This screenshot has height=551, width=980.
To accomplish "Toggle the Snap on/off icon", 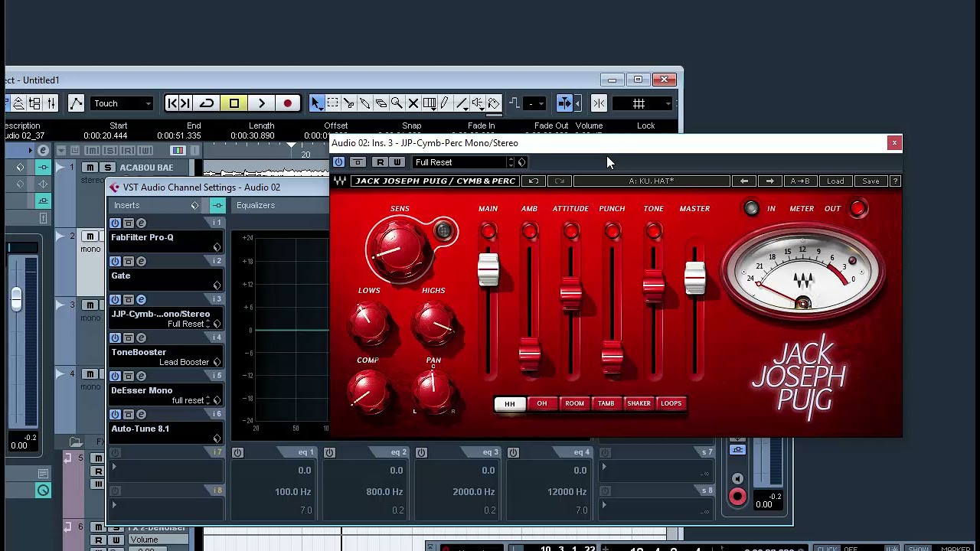I will 599,103.
